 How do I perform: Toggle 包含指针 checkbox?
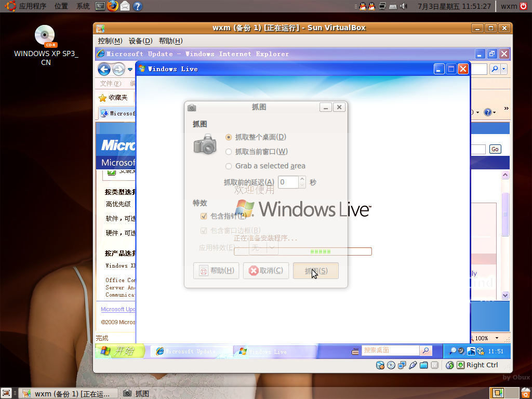pyautogui.click(x=204, y=216)
